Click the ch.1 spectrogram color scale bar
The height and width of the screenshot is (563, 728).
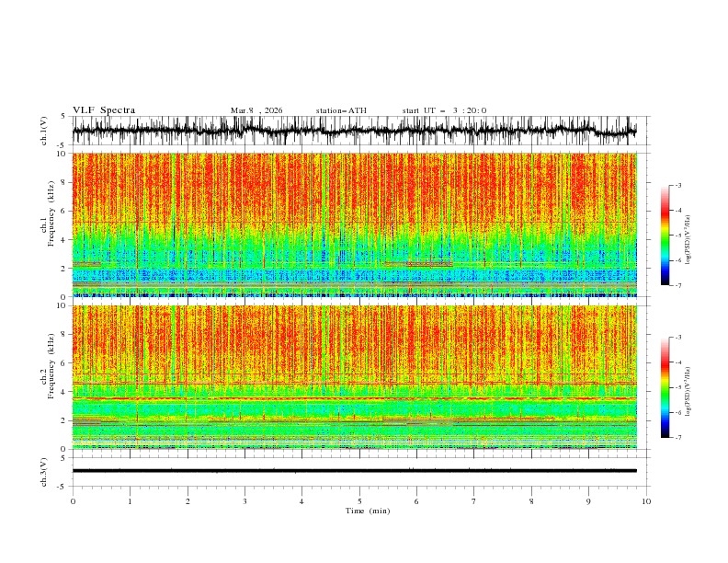pos(665,236)
